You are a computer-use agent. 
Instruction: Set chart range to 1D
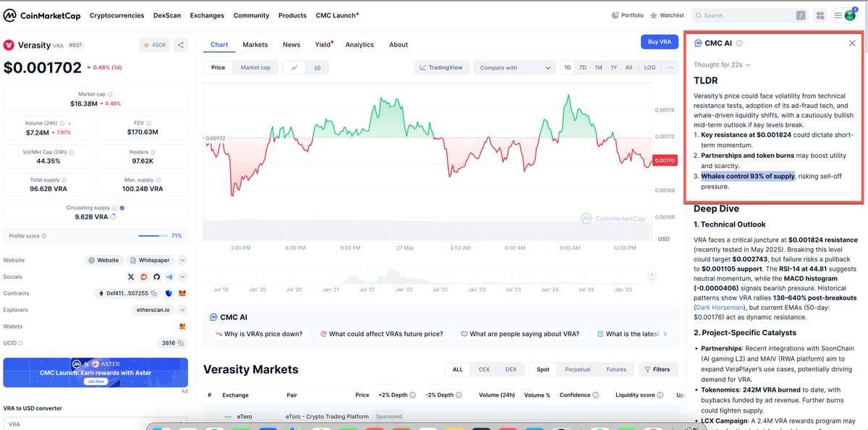(568, 67)
